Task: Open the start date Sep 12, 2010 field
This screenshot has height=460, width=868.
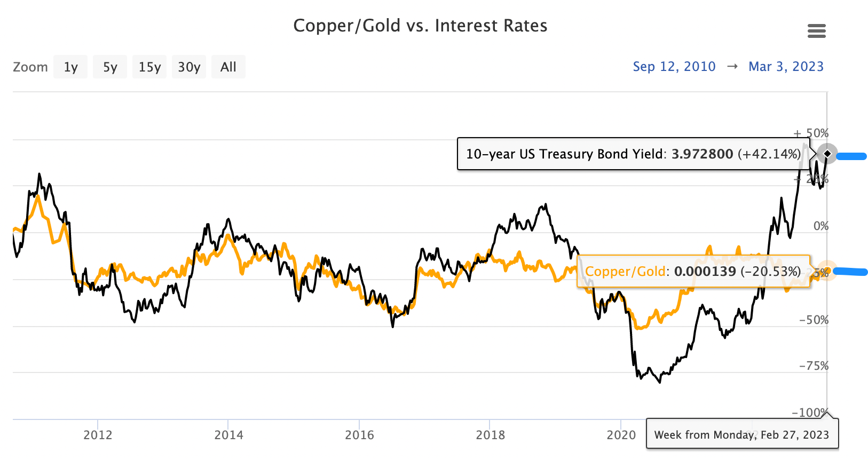Action: click(x=674, y=67)
